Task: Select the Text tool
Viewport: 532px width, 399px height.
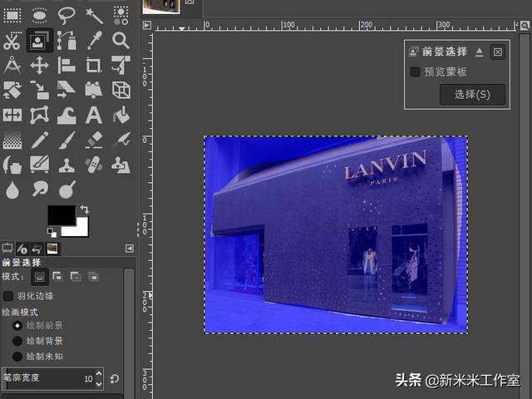Action: pyautogui.click(x=94, y=116)
